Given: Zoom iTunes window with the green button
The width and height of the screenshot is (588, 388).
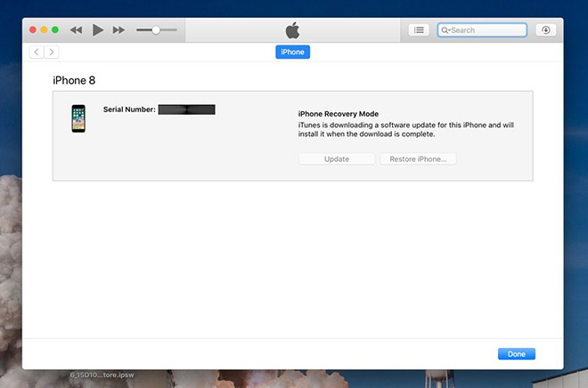Looking at the screenshot, I should (x=55, y=30).
